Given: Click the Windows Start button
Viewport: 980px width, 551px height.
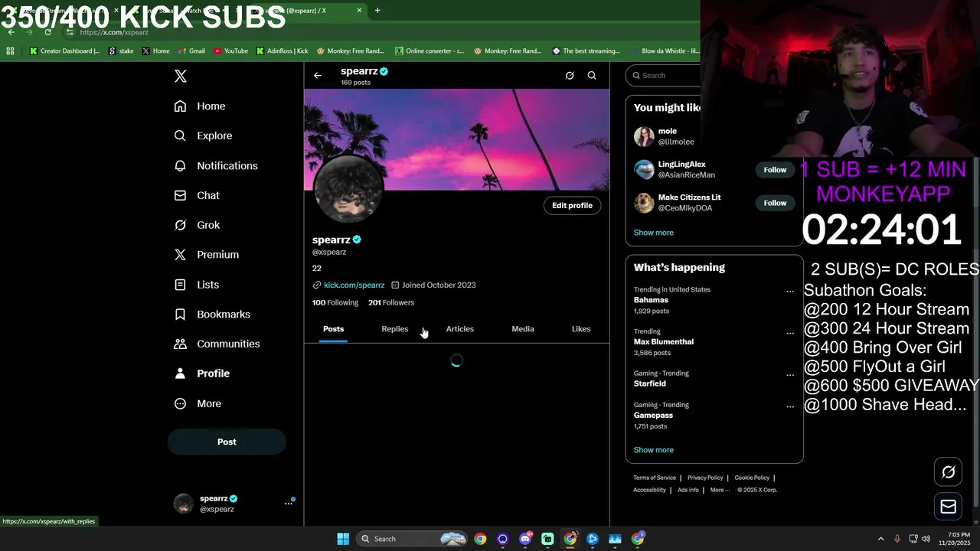Looking at the screenshot, I should tap(343, 539).
